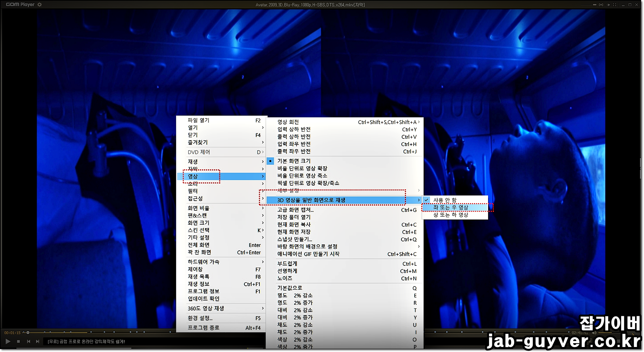Choose '닫기' (F4) menu item
This screenshot has height=352, width=644.
click(221, 135)
